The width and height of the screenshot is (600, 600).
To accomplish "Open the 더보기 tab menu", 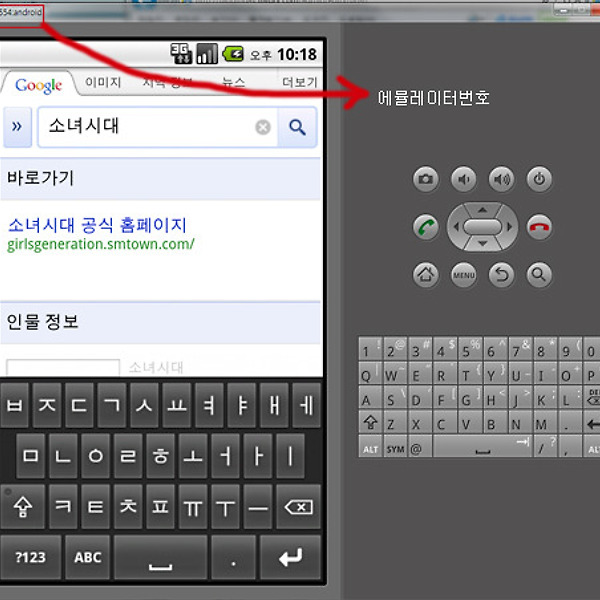I will click(299, 83).
